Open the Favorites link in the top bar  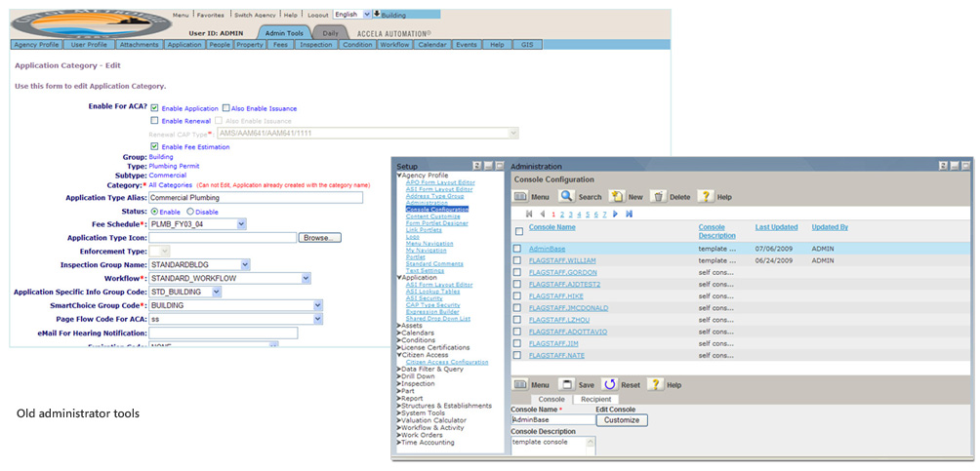(x=213, y=15)
